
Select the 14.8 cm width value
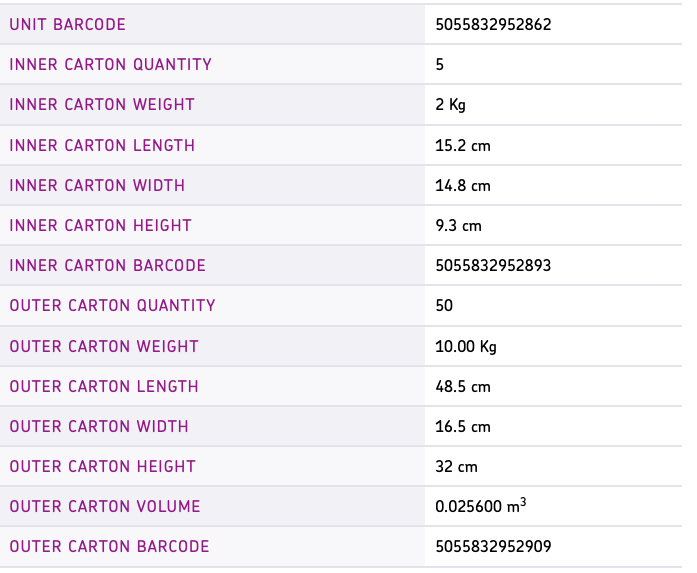pos(463,185)
